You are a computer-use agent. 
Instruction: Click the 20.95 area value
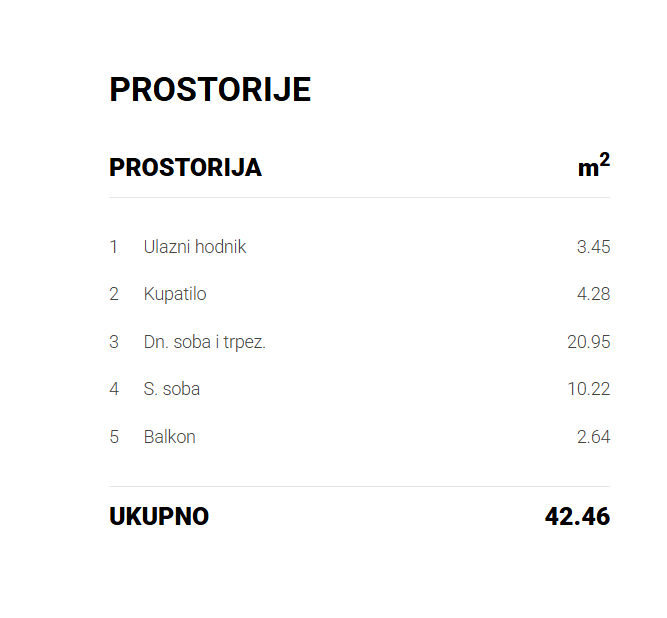tap(589, 342)
